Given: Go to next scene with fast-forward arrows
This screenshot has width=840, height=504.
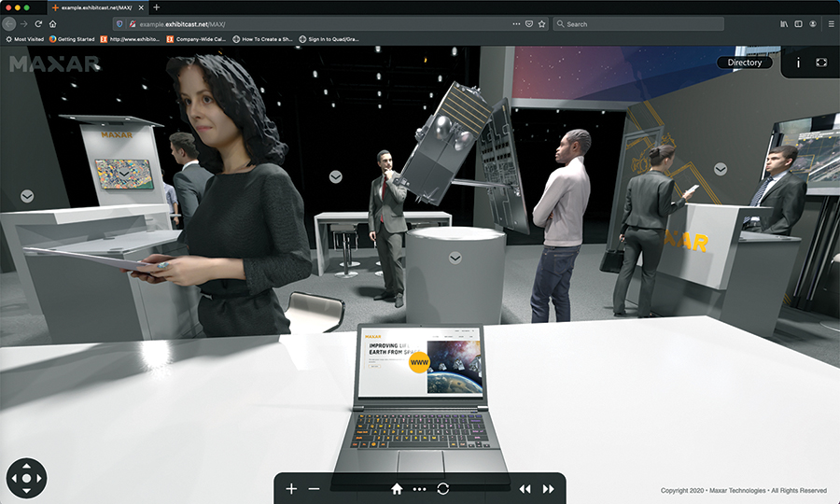Looking at the screenshot, I should click(549, 489).
